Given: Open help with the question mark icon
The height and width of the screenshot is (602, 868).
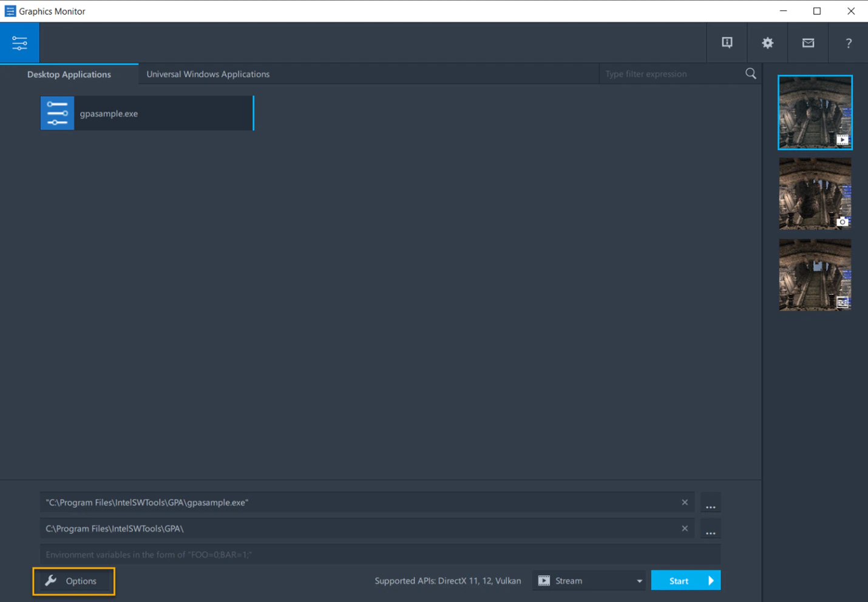Looking at the screenshot, I should [848, 43].
